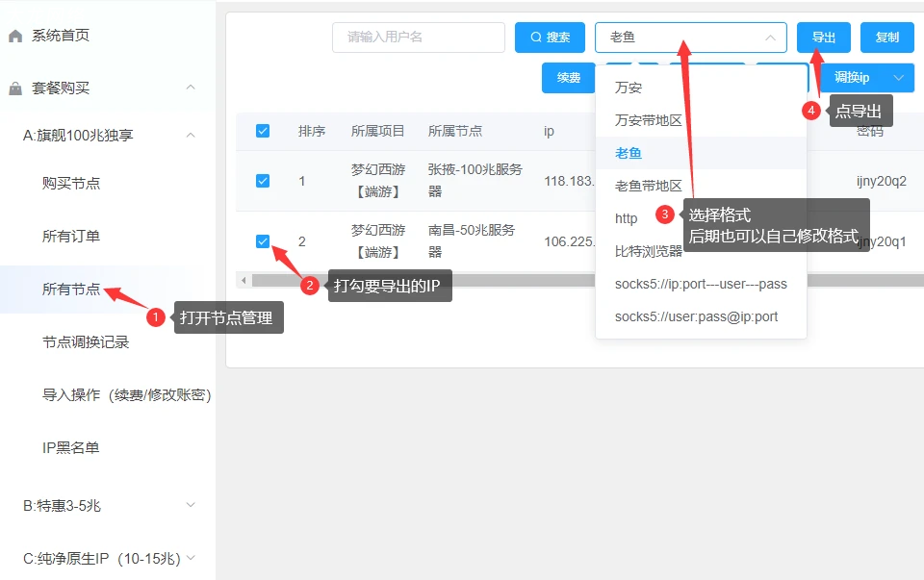Click the shopping bag icon beside 套餐购买

pos(15,88)
